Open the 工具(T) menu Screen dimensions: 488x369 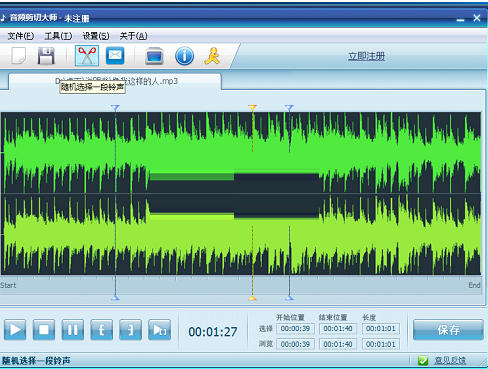coord(58,36)
